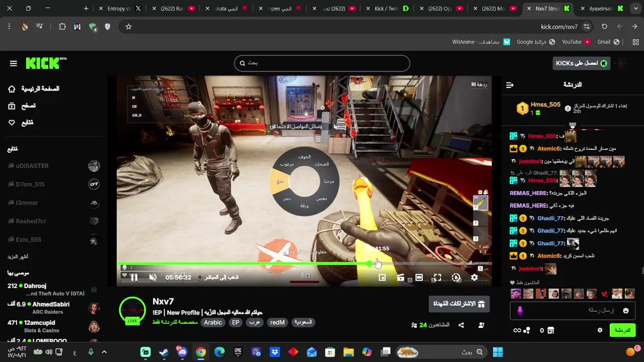The height and width of the screenshot is (362, 644).
Task: Focus the Kick search box
Action: [322, 63]
